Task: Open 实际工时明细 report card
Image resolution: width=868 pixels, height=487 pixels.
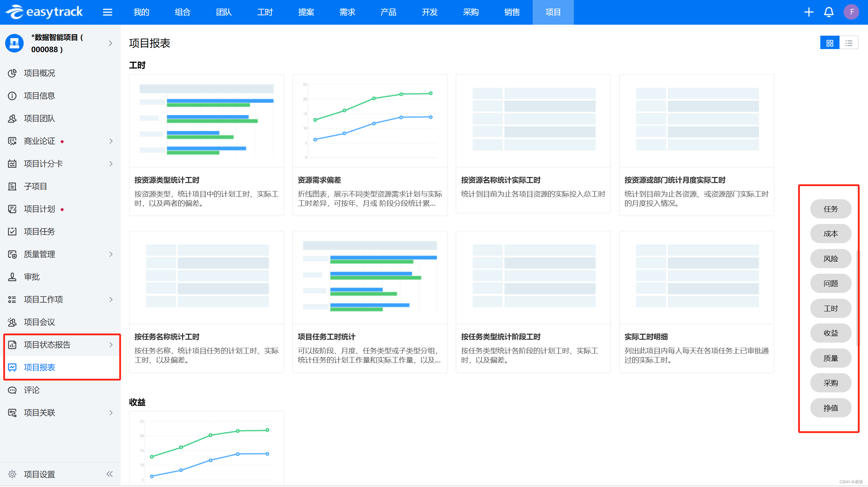Action: pyautogui.click(x=696, y=302)
